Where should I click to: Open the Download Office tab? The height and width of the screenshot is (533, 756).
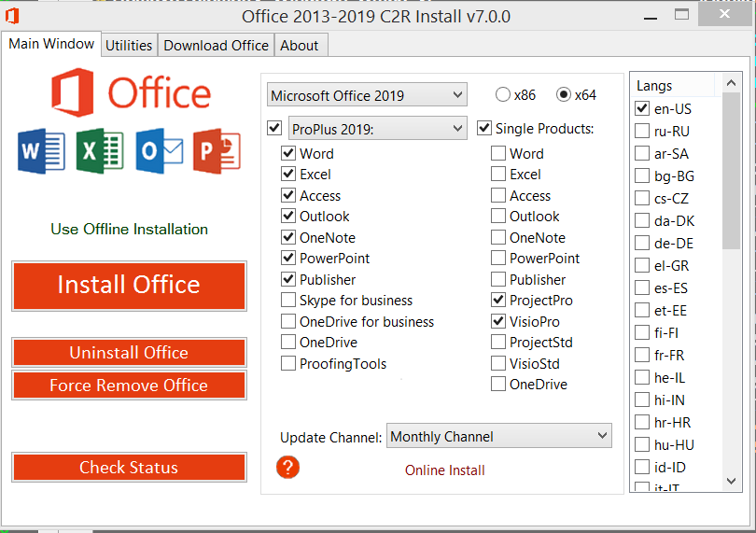click(216, 46)
